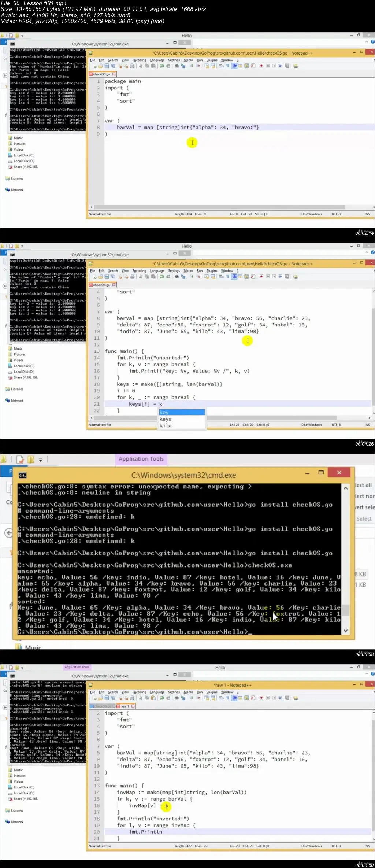Viewport: 375px width, 868px height.
Task: Click Zoom In icon in first frame toolbar
Action: [x=191, y=66]
